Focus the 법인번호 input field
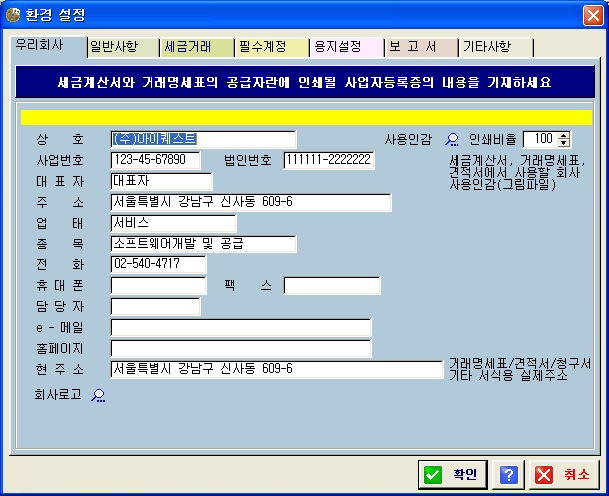Viewport: 609px width, 496px height. pyautogui.click(x=327, y=160)
